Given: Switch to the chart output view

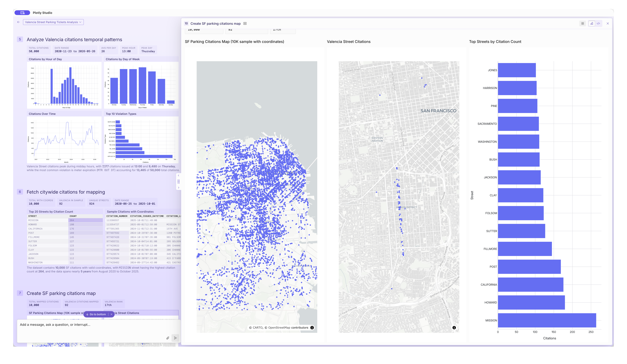Looking at the screenshot, I should coord(592,24).
